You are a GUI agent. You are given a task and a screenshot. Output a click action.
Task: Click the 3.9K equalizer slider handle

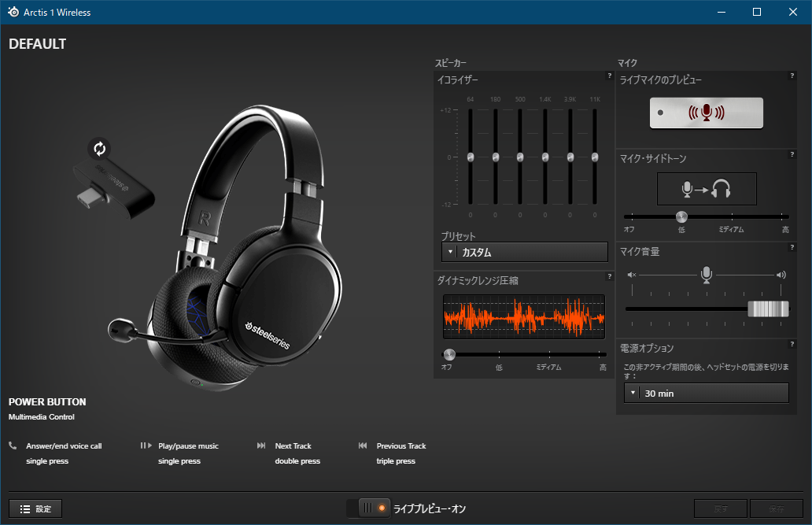(570, 157)
